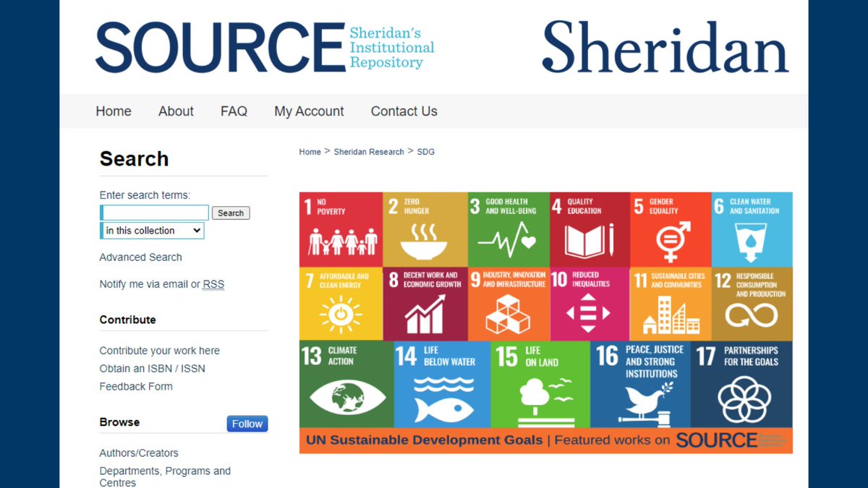Go to the Home menu item
This screenshot has height=488, width=868.
[114, 111]
